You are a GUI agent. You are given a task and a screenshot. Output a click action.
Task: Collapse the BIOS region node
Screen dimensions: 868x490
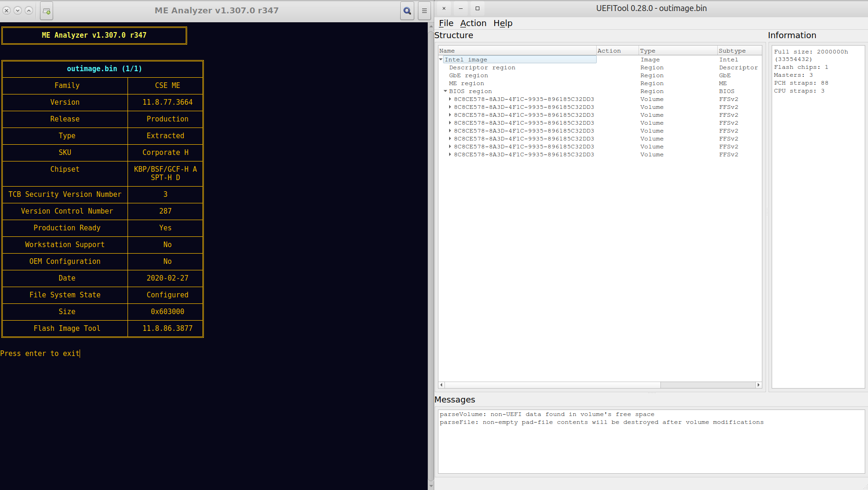[445, 91]
